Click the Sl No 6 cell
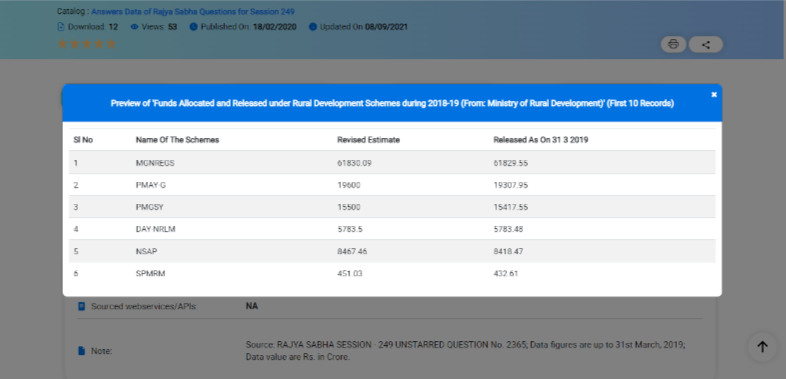Viewport: 786px width, 379px height. pyautogui.click(x=76, y=273)
